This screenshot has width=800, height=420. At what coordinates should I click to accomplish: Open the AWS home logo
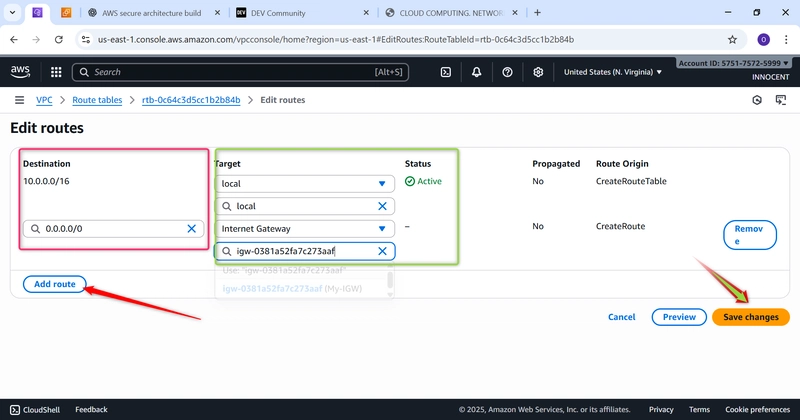pos(20,72)
